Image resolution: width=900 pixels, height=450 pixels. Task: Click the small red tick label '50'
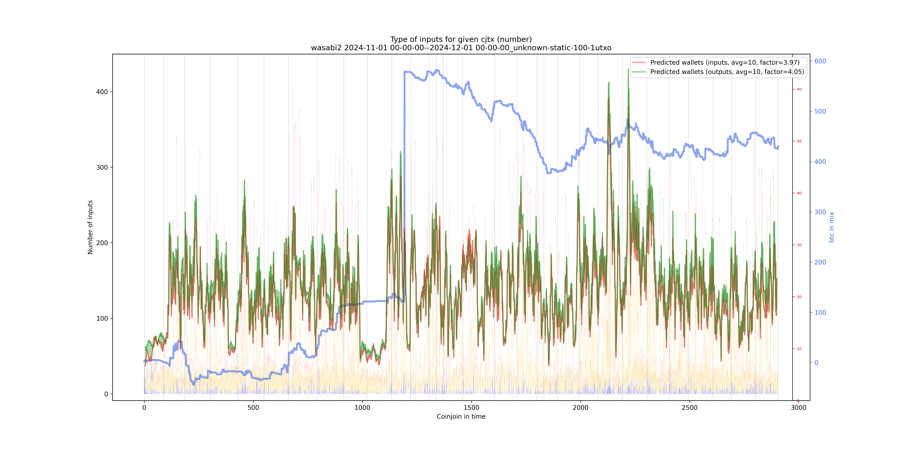[x=798, y=141]
